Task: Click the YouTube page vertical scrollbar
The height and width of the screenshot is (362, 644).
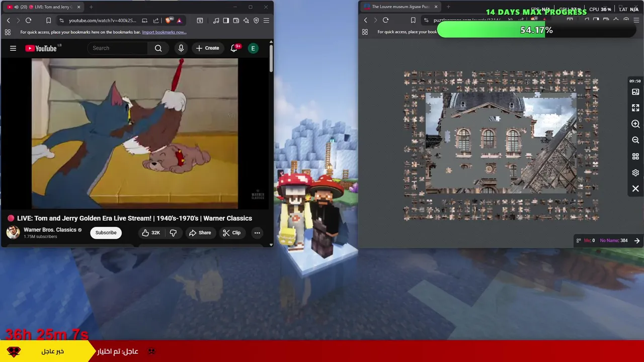Action: [x=271, y=59]
